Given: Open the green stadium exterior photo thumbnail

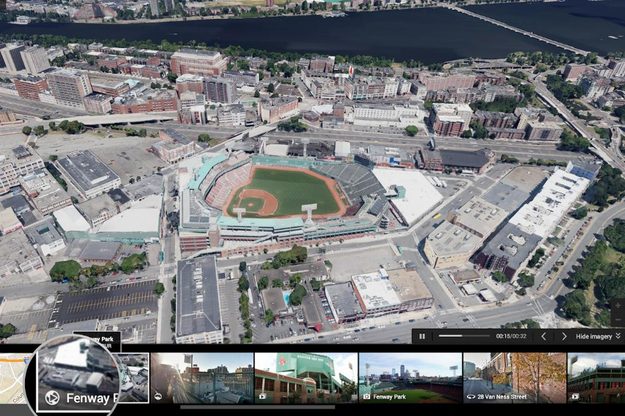Looking at the screenshot, I should tap(306, 378).
